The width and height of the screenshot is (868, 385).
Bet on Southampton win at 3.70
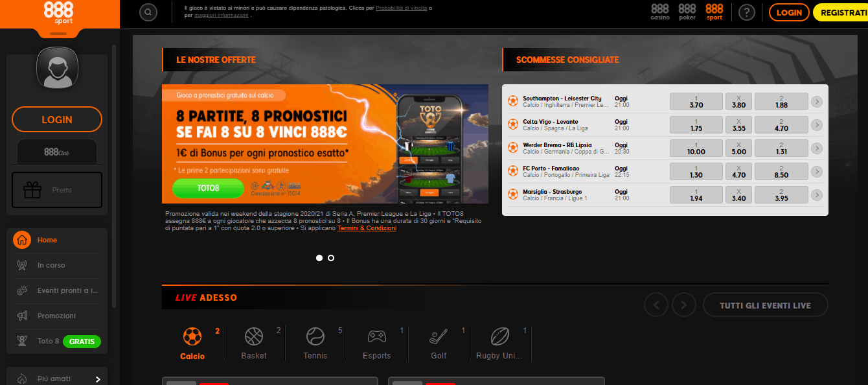(696, 102)
